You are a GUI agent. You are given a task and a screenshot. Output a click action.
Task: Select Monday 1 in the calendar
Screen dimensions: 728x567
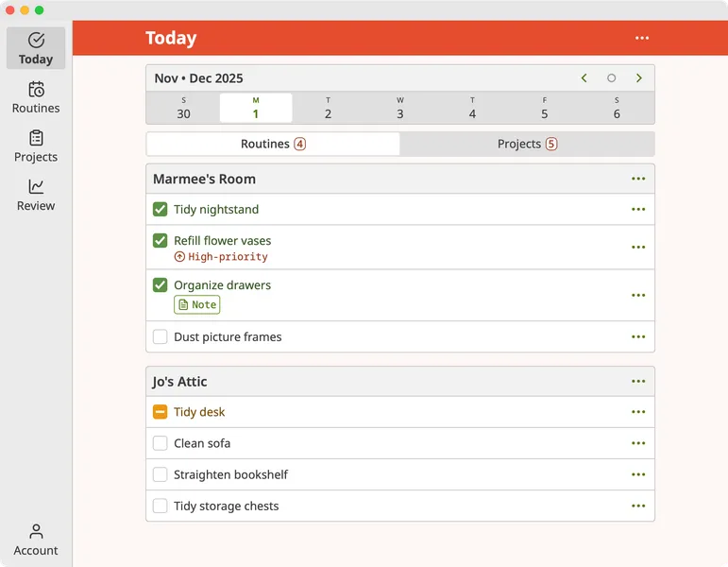click(x=256, y=109)
